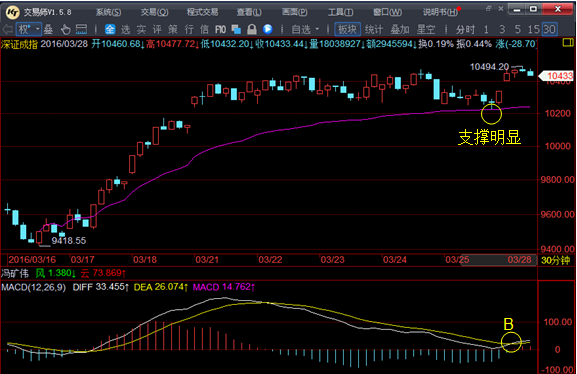Click the 叠加 overlay button

400,29
